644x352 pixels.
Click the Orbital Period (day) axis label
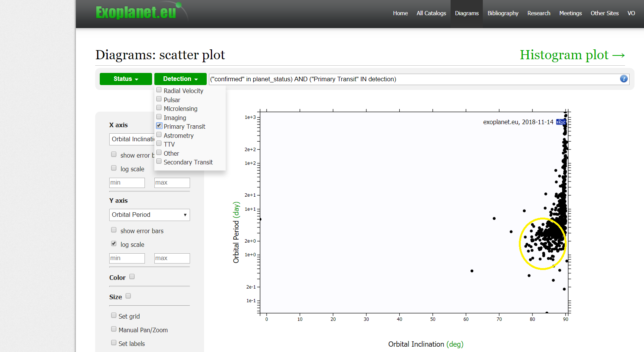tap(236, 232)
